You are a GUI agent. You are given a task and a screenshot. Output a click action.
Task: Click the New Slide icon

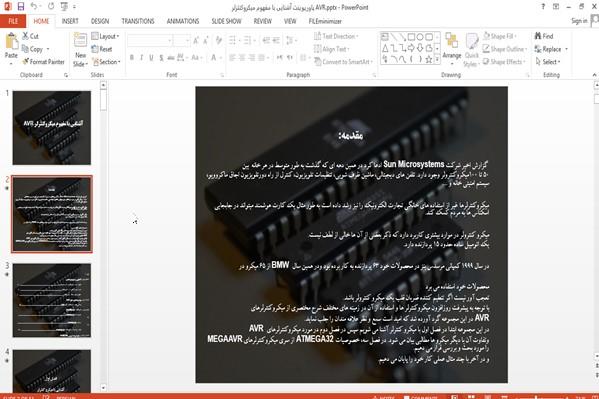(80, 41)
